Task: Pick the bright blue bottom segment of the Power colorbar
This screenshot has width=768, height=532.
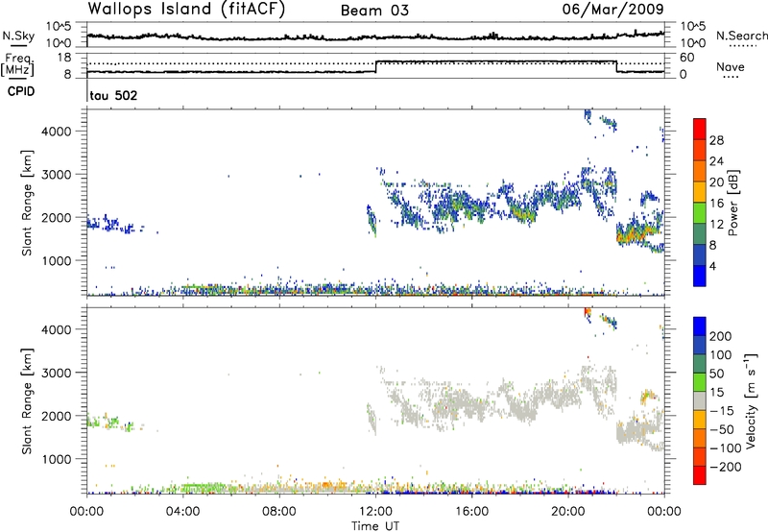Action: tap(700, 275)
